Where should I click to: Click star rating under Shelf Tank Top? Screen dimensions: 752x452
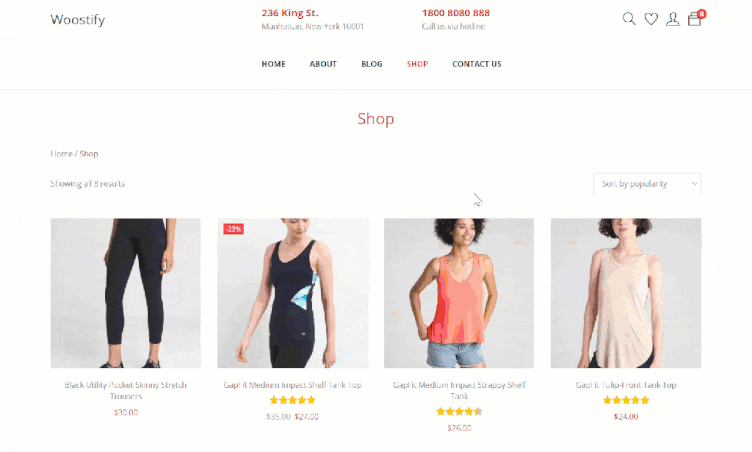tap(293, 400)
